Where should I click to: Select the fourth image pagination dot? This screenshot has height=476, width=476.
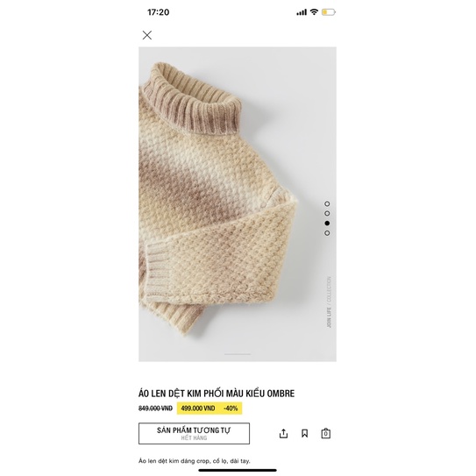327,233
